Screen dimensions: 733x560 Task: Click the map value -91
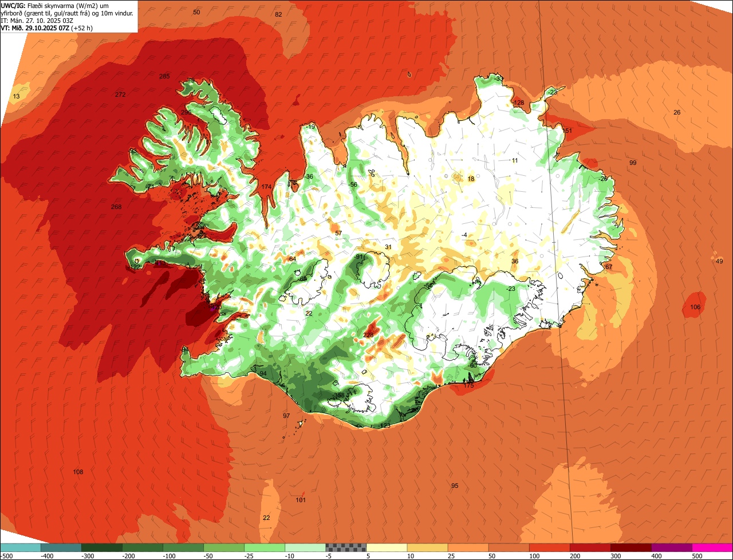click(x=360, y=257)
